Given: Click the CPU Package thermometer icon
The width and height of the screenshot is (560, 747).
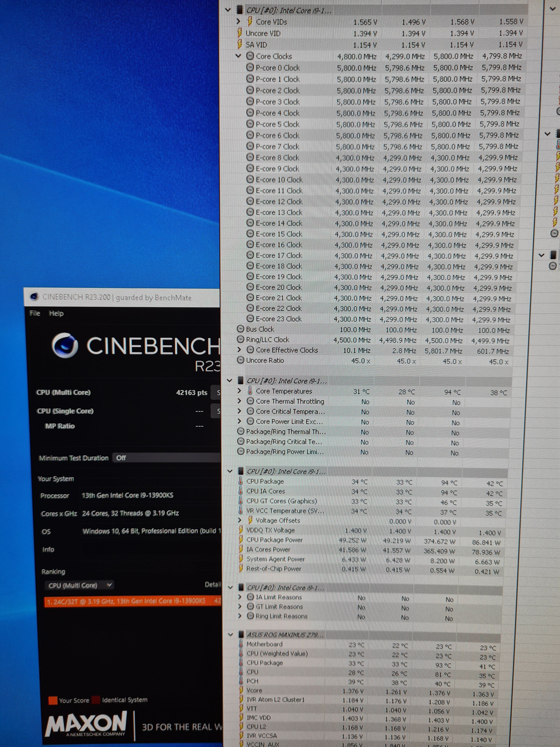Looking at the screenshot, I should (241, 481).
